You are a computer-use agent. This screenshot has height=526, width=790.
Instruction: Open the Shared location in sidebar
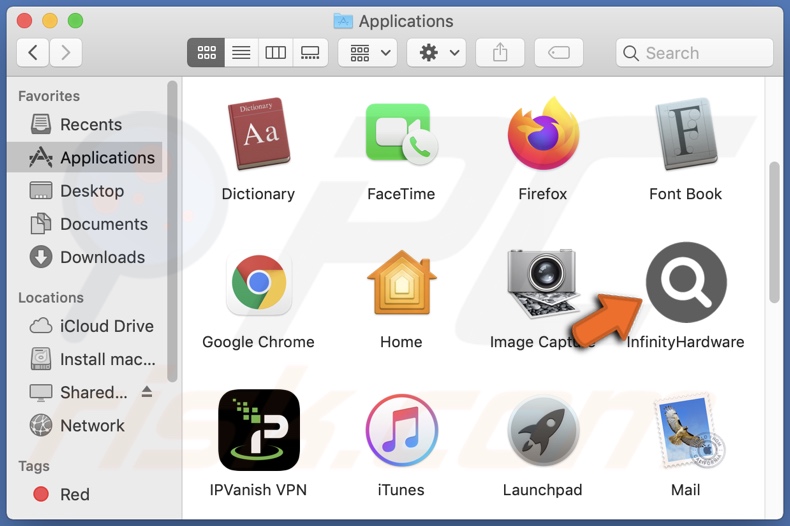[x=85, y=392]
